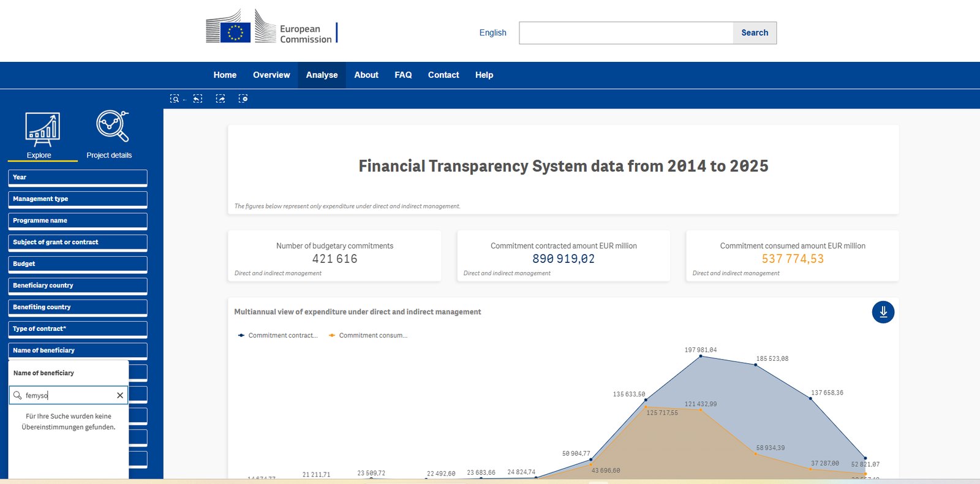Download the multiannual expenditure chart data
Image resolution: width=980 pixels, height=484 pixels.
tap(883, 312)
